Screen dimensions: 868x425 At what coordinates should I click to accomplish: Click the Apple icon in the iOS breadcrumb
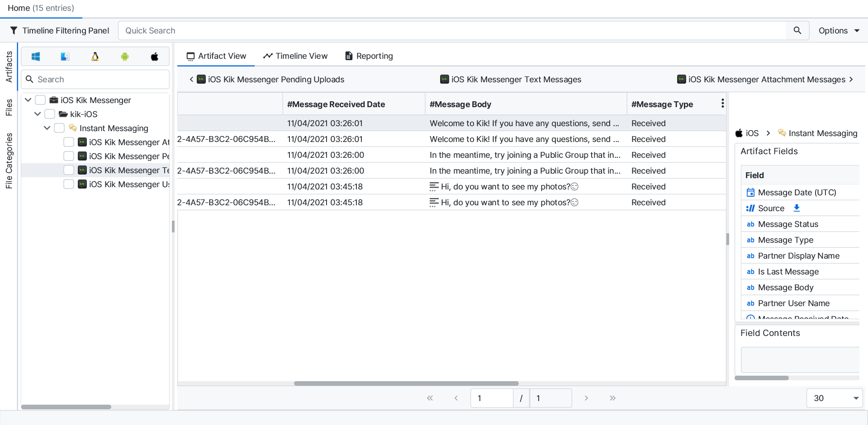click(x=739, y=133)
